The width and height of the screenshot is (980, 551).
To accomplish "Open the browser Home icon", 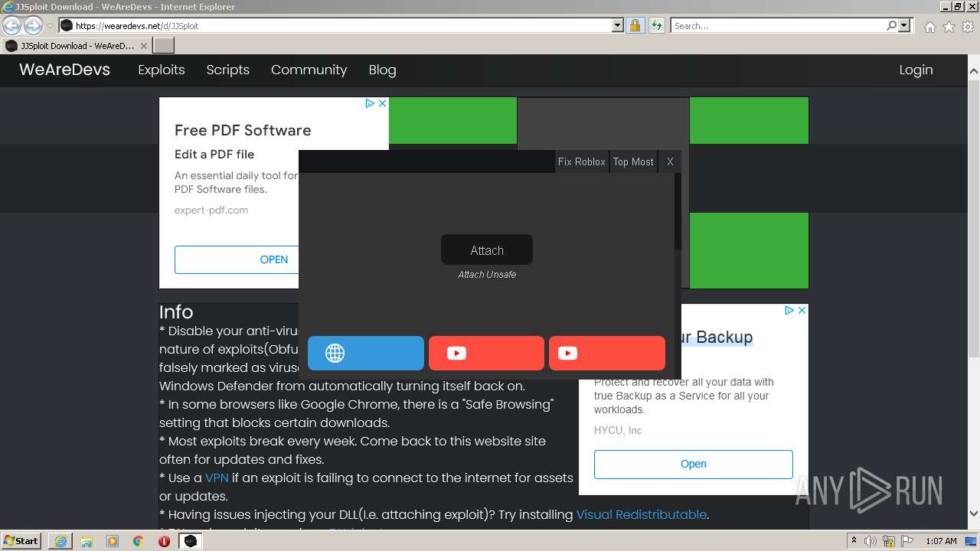I will (x=929, y=27).
